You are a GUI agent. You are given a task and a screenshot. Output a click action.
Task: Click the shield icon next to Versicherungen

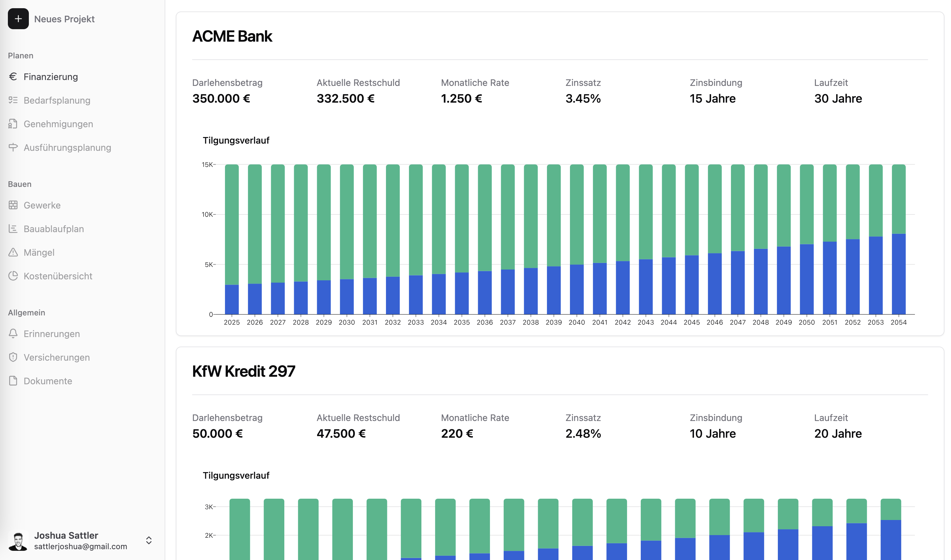(x=13, y=357)
